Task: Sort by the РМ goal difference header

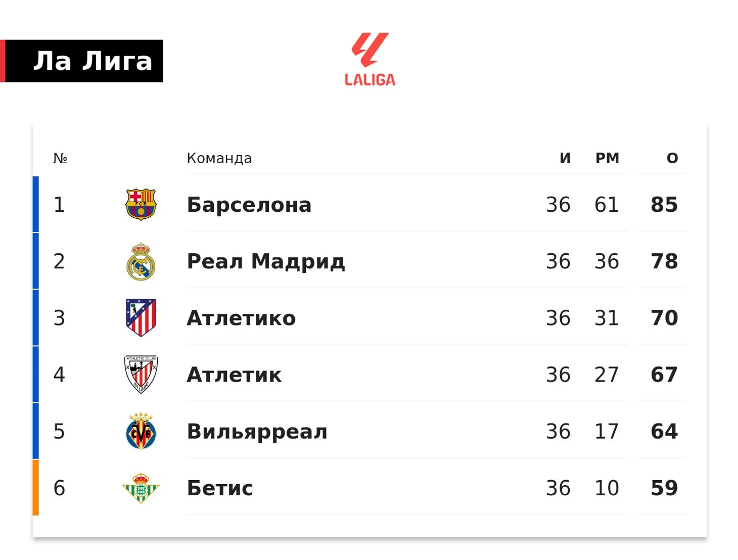Action: pos(607,158)
